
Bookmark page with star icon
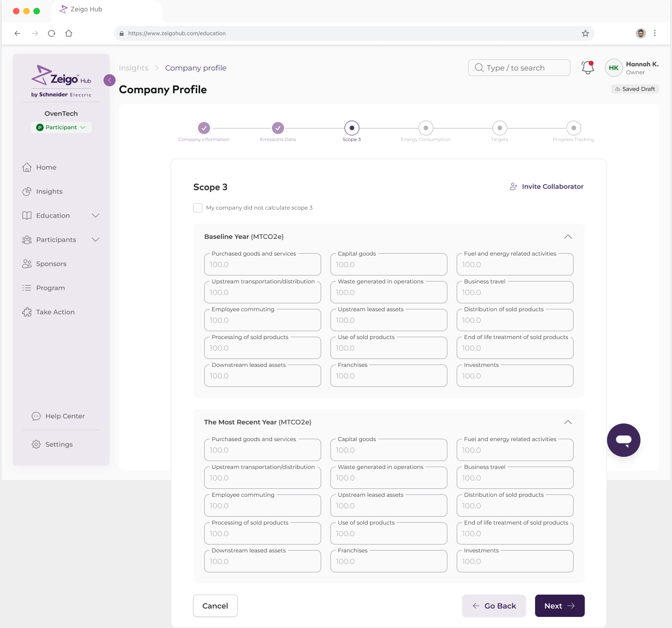click(x=585, y=33)
